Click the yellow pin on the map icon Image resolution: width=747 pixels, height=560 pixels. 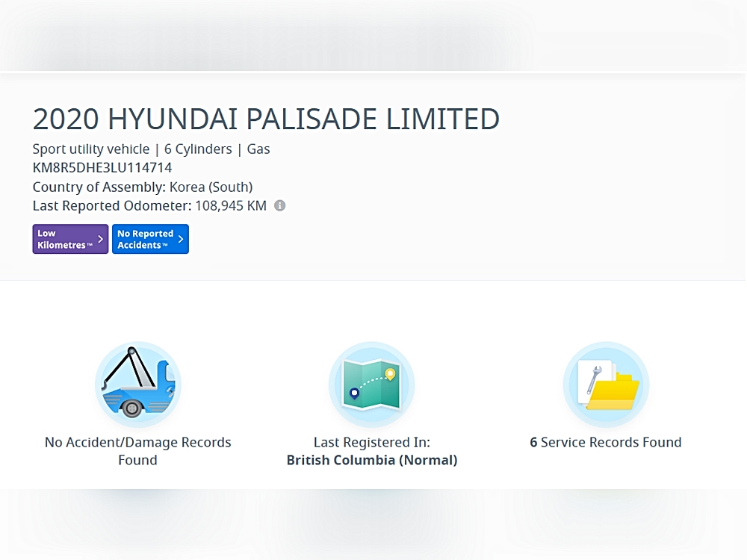click(389, 373)
